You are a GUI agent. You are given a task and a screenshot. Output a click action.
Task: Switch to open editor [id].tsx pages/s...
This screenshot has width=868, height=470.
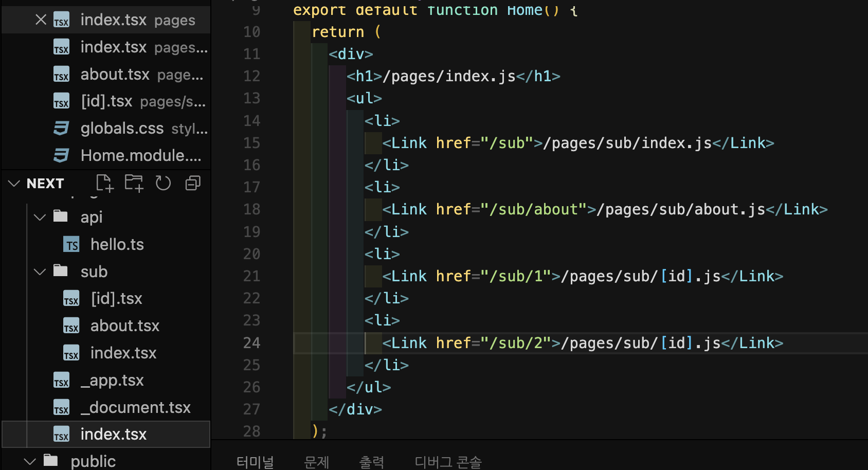[106, 101]
